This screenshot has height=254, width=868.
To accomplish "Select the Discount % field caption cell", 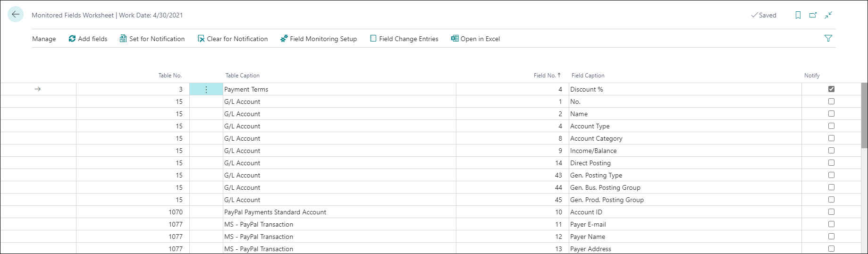I will (685, 89).
